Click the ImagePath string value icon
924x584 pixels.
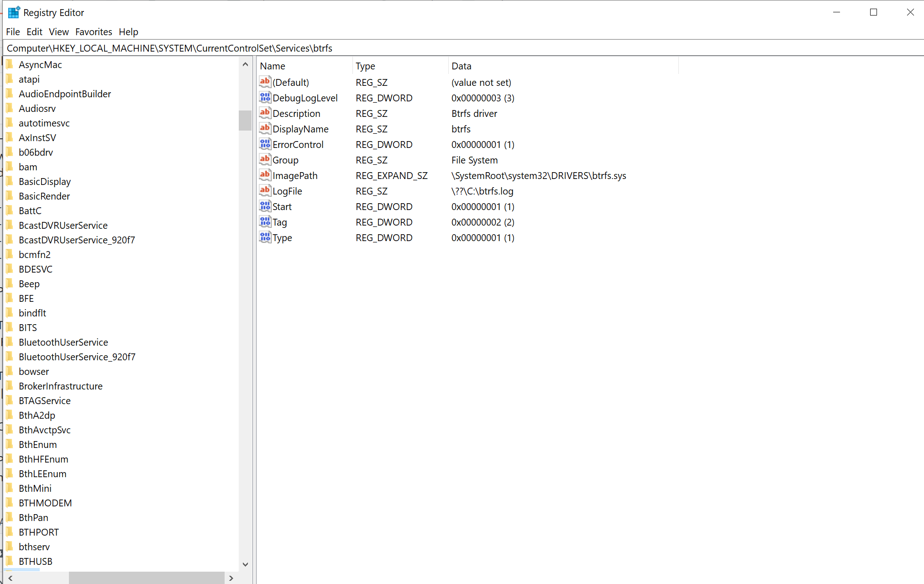(265, 175)
